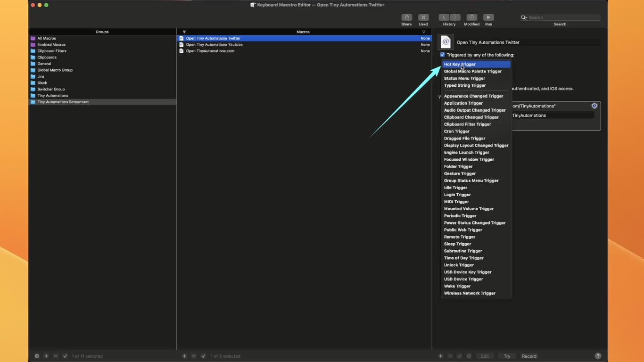Click the macro name field

(528, 42)
